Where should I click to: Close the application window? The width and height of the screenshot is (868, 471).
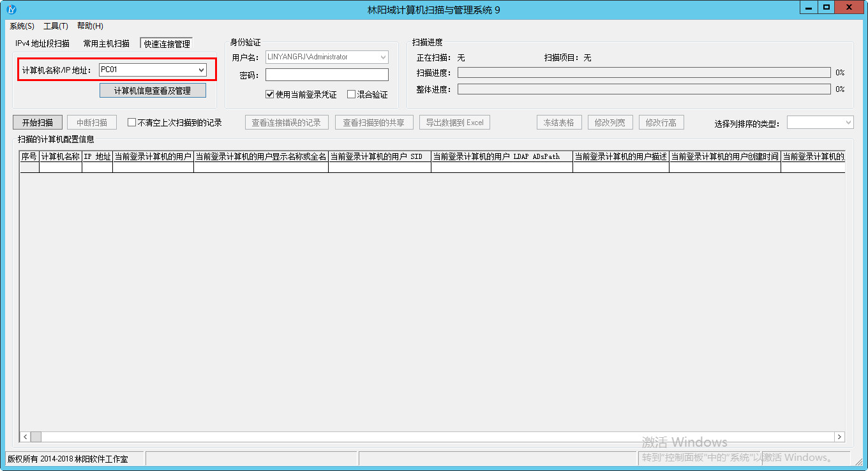click(x=850, y=7)
